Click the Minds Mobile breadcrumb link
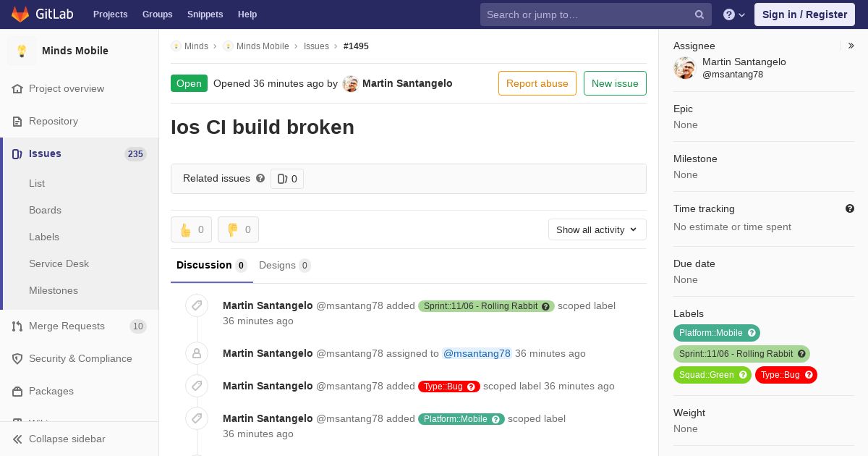The width and height of the screenshot is (868, 456). (263, 46)
